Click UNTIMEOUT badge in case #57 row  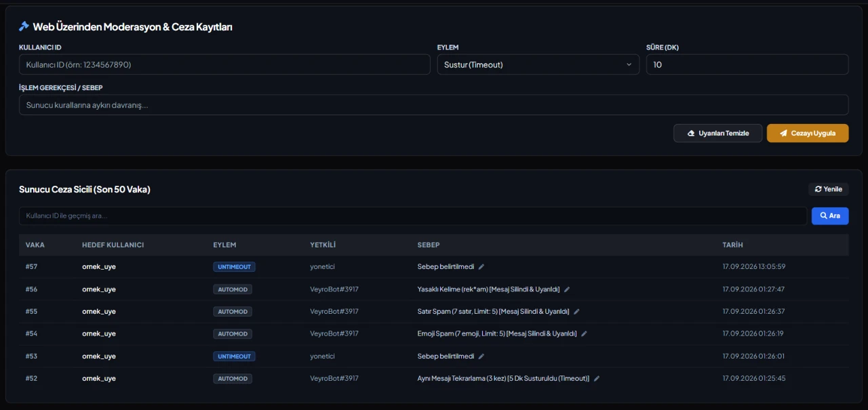pyautogui.click(x=234, y=267)
